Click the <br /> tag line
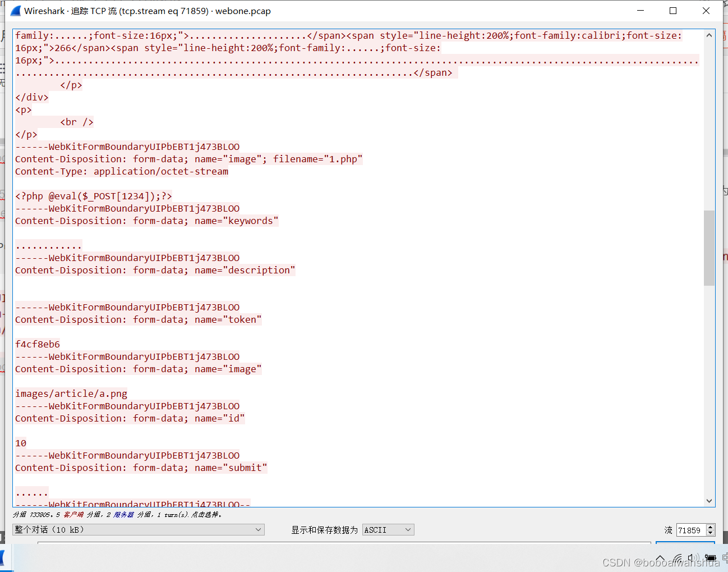The image size is (728, 572). click(77, 122)
